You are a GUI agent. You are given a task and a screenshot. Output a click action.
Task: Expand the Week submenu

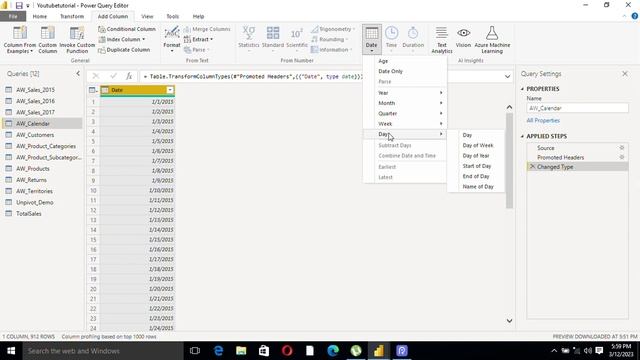(405, 123)
